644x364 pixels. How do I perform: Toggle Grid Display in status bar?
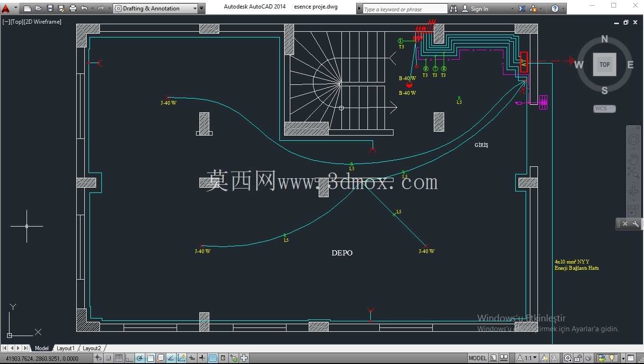[118, 358]
